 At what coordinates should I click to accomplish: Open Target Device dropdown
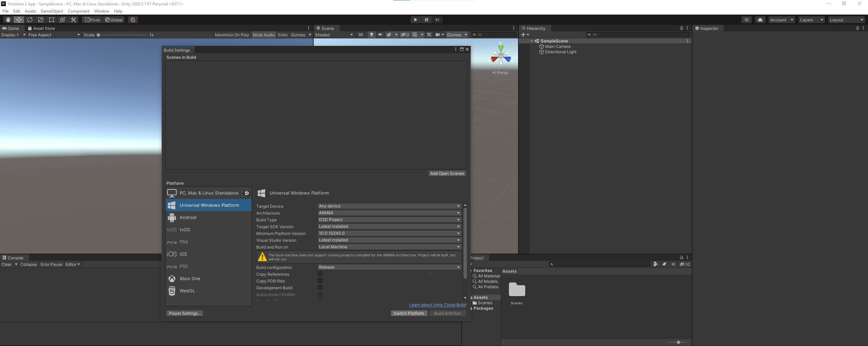[390, 206]
